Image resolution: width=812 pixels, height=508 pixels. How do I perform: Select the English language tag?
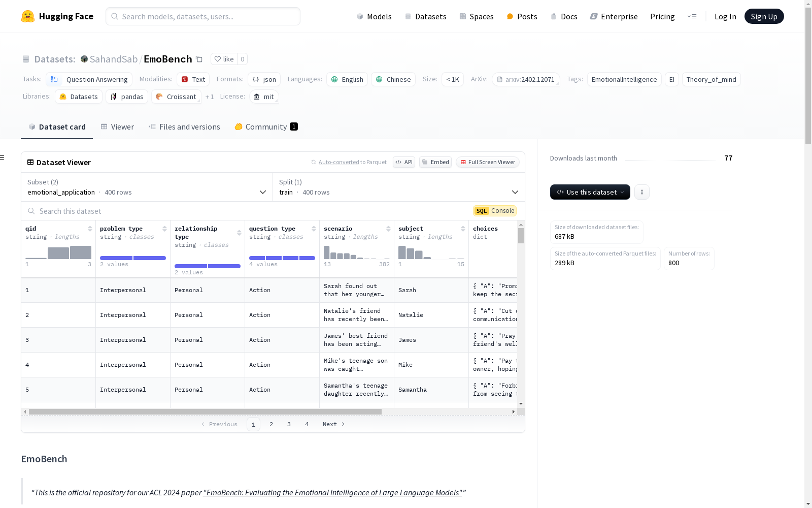(x=347, y=79)
